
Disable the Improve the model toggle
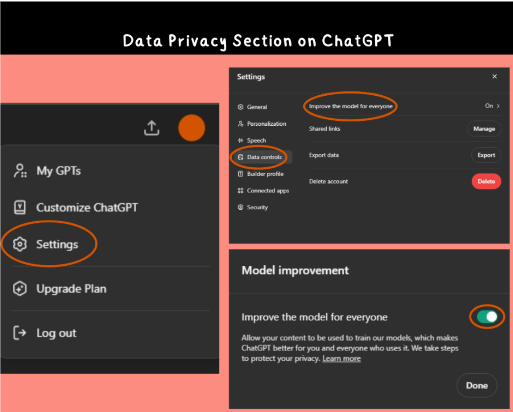point(487,317)
